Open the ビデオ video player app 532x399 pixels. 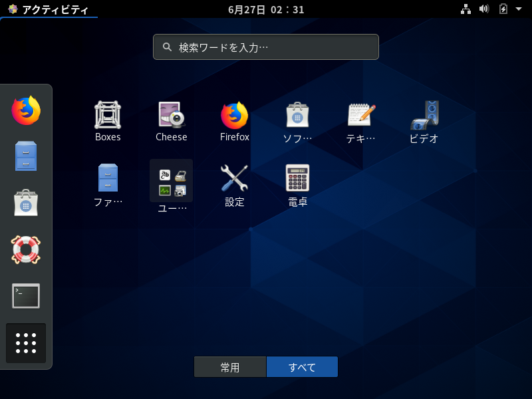[424, 113]
